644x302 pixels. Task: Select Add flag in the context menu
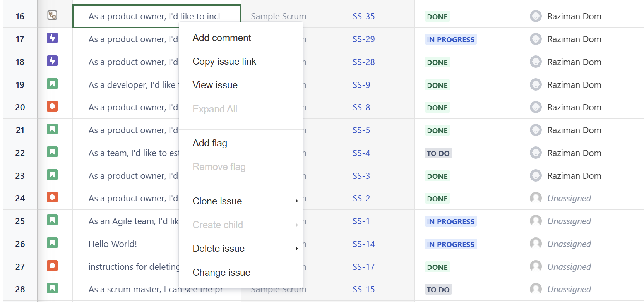click(x=210, y=143)
